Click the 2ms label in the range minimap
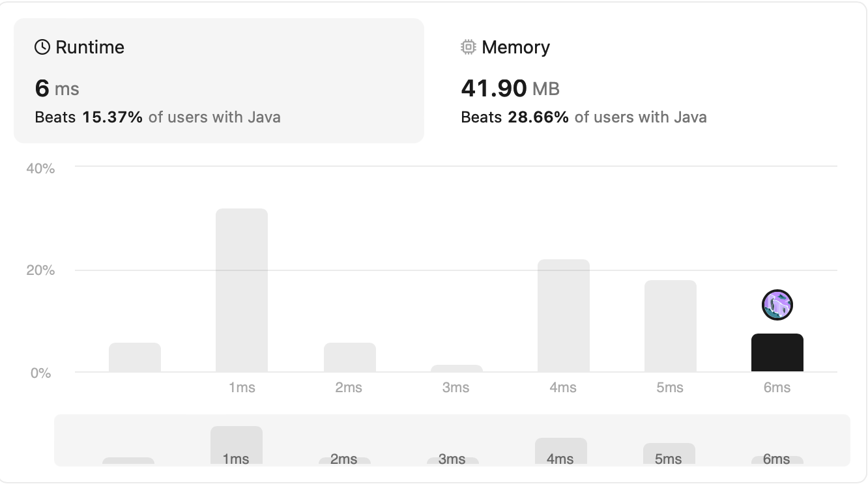The image size is (868, 486). (x=343, y=459)
